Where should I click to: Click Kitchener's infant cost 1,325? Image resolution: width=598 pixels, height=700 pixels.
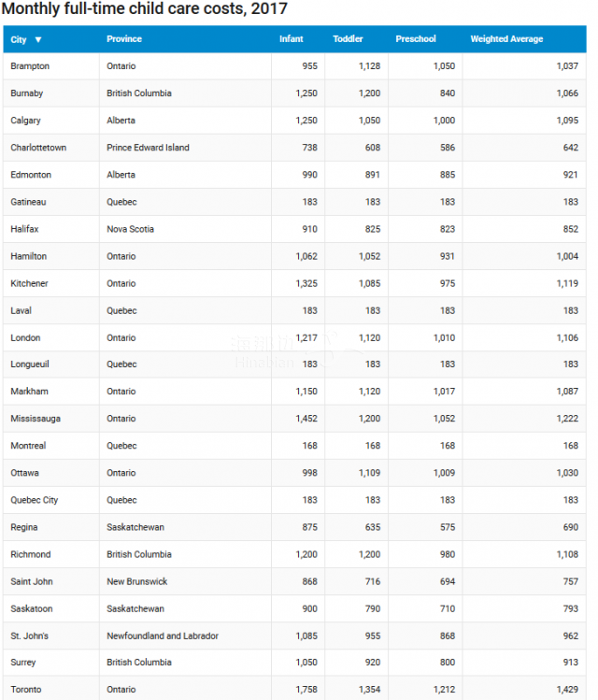coord(306,283)
